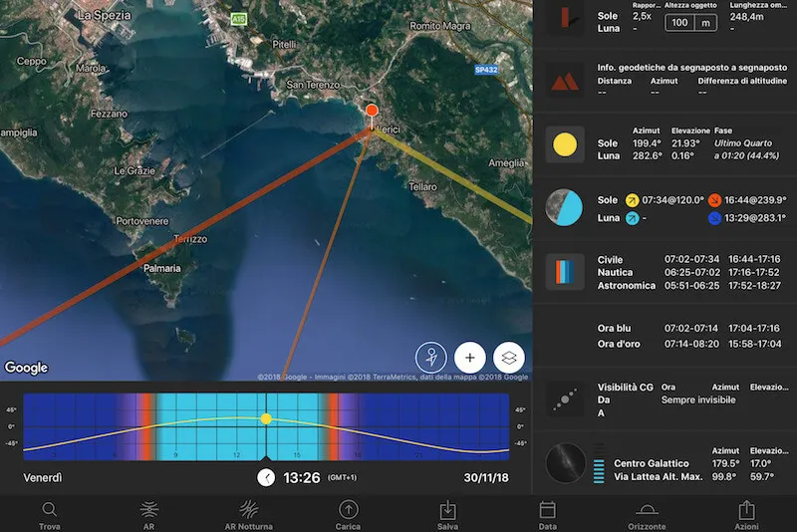
Task: Open the Data calendar picker
Action: tap(547, 515)
